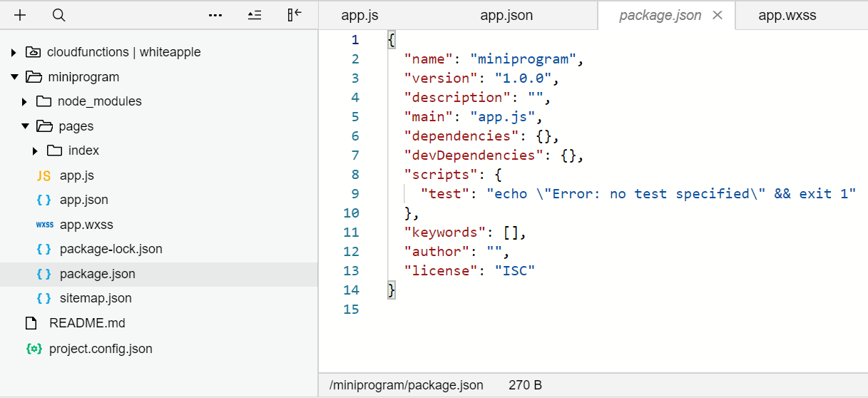Open the three-dots more options menu
Viewport: 868px width, 398px height.
click(x=215, y=15)
